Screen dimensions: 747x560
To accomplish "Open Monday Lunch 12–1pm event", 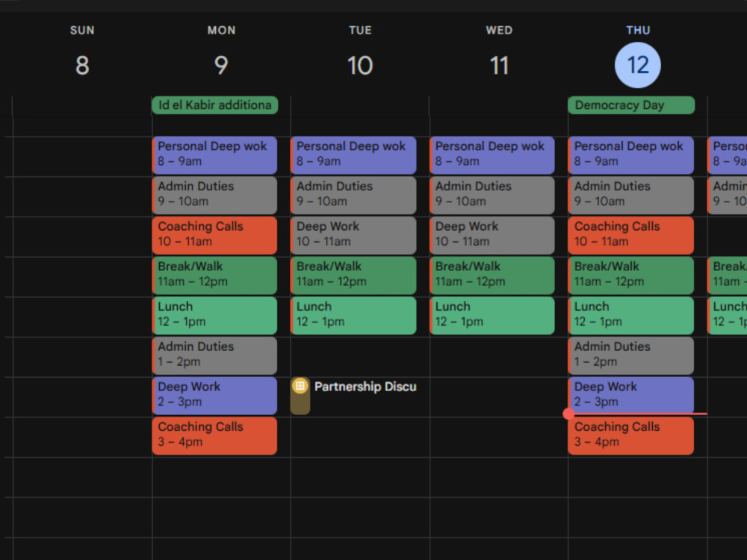I will 214,315.
